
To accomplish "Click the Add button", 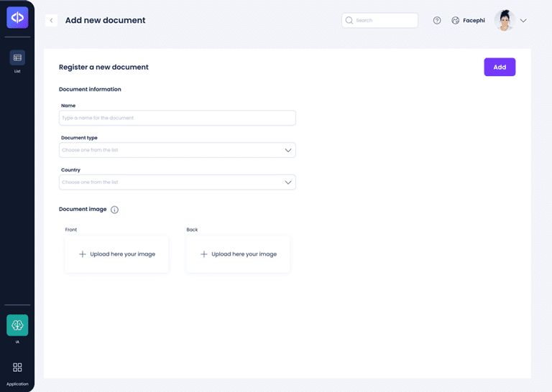I will (500, 67).
